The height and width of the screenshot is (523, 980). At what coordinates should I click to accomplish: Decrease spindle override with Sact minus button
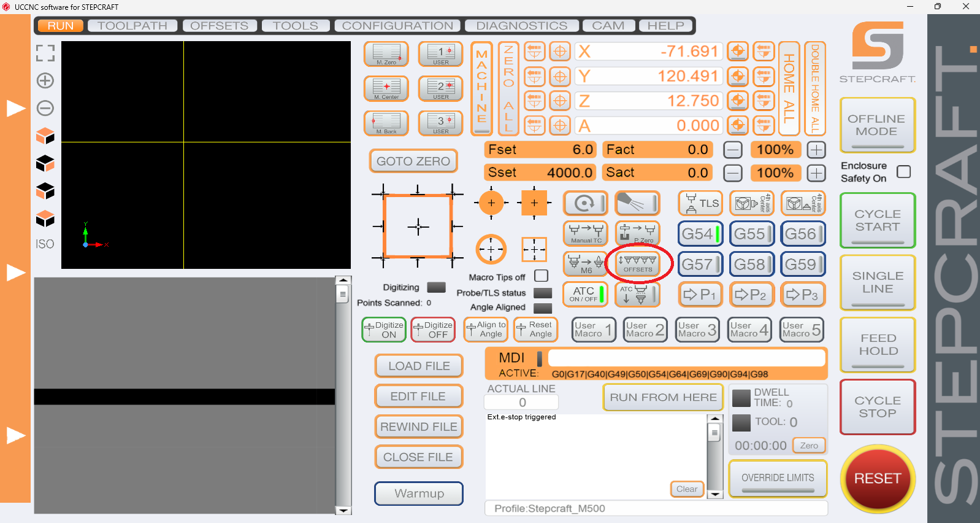(733, 173)
